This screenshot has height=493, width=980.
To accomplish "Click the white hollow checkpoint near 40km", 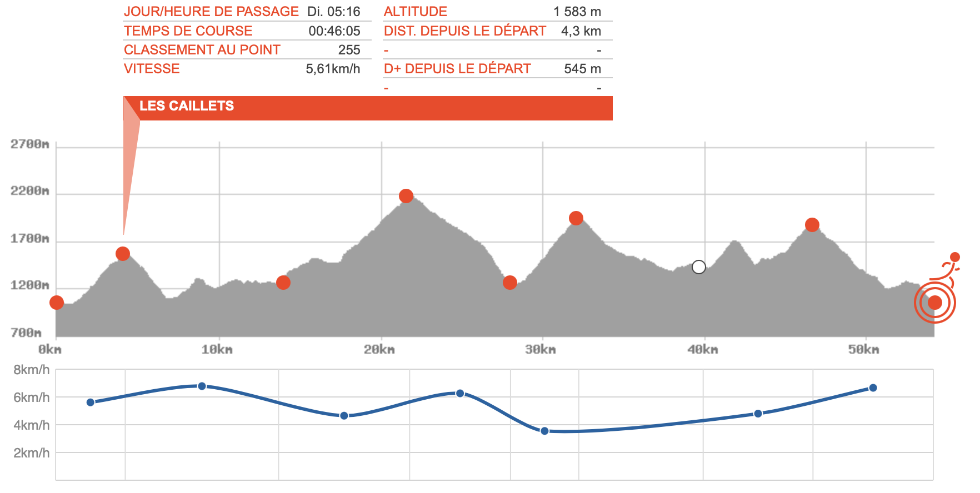I will pos(699,267).
